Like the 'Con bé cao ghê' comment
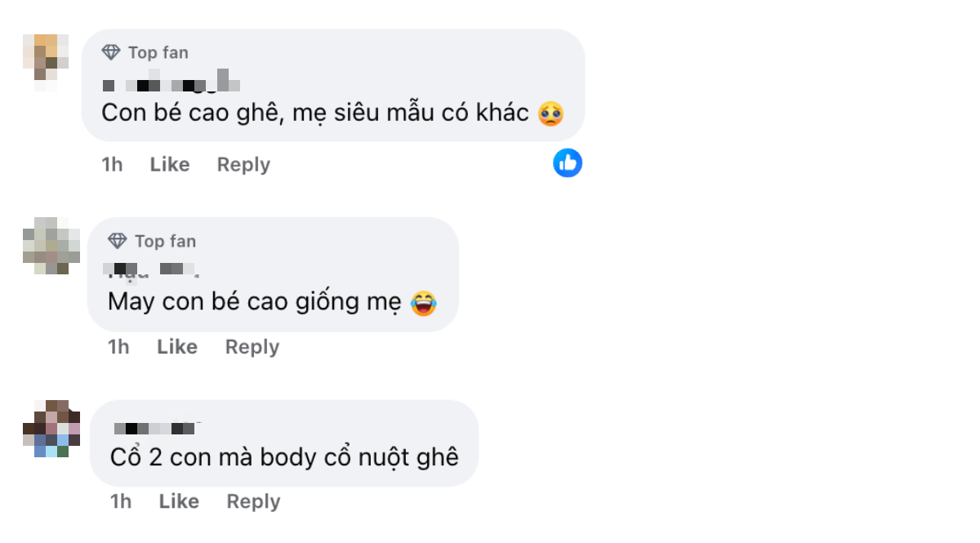980x543 pixels. tap(170, 164)
